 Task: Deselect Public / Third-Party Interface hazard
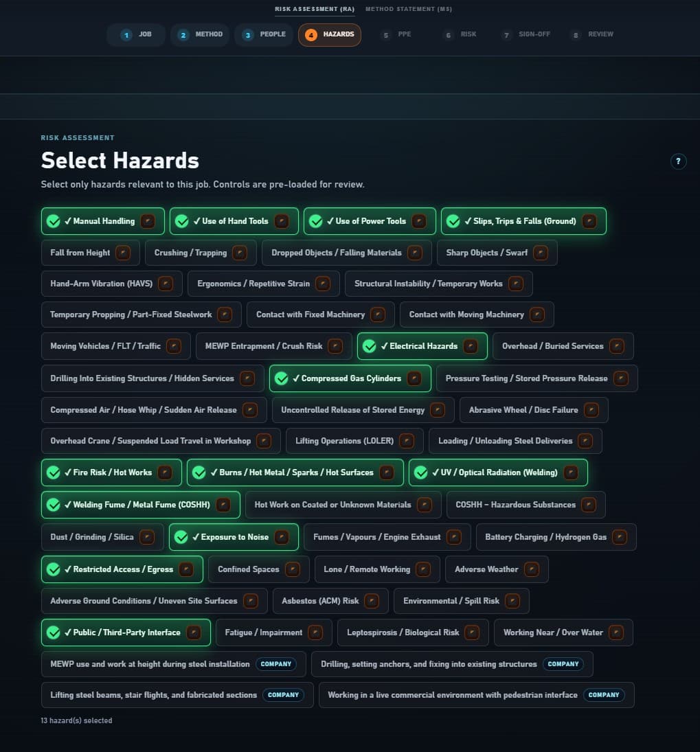pyautogui.click(x=126, y=633)
